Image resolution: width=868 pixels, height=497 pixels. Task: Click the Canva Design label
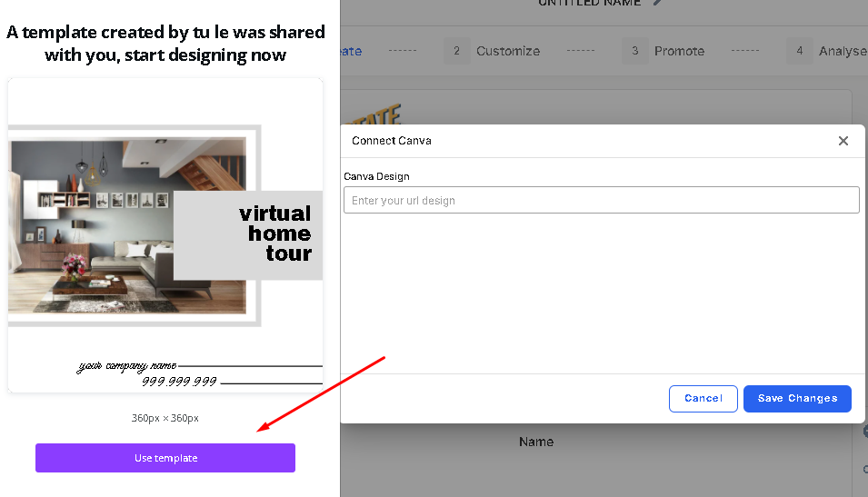click(376, 176)
